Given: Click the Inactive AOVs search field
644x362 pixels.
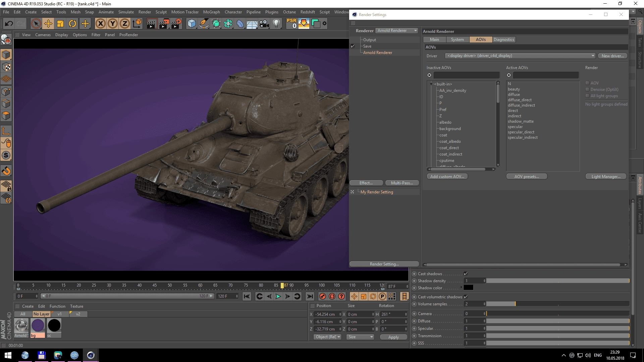Looking at the screenshot, I should 467,75.
